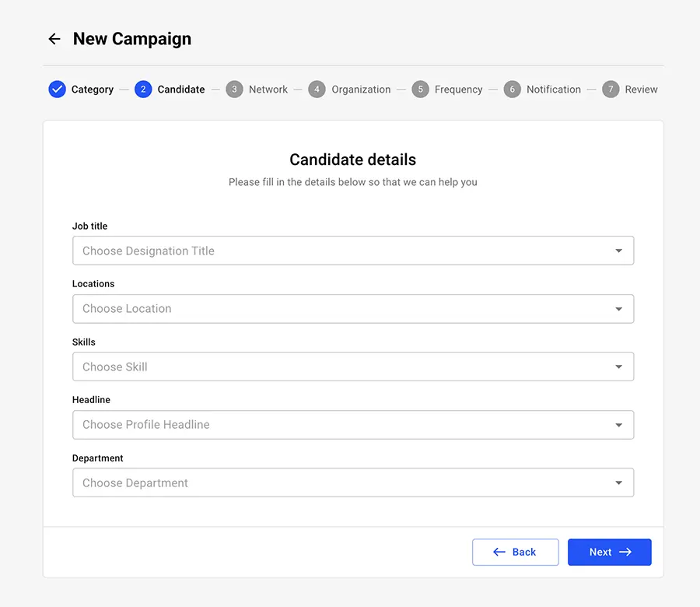This screenshot has height=607, width=700.
Task: Go to the Organization step label
Action: pos(361,89)
